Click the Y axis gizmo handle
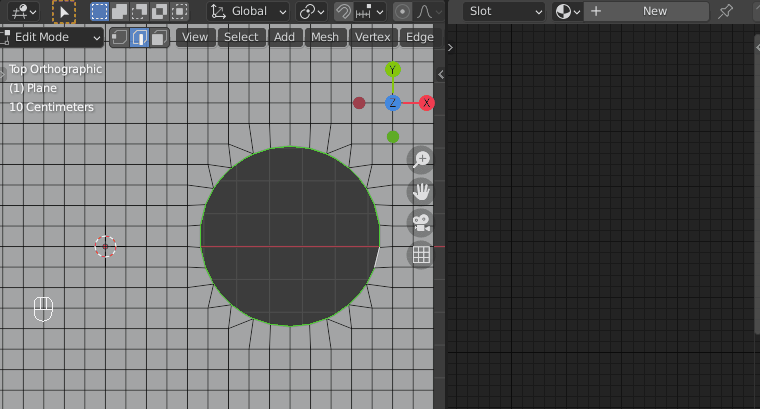Screen dimensions: 760x409 pyautogui.click(x=393, y=70)
